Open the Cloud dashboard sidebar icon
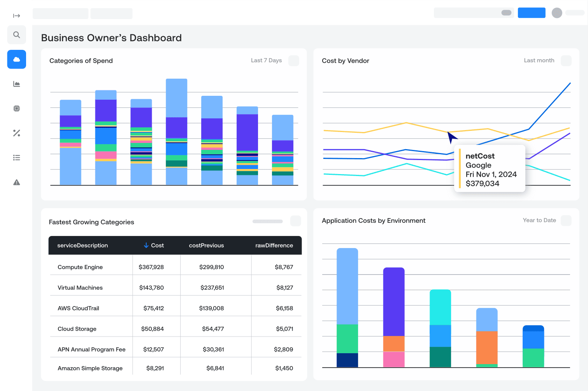 pos(16,59)
